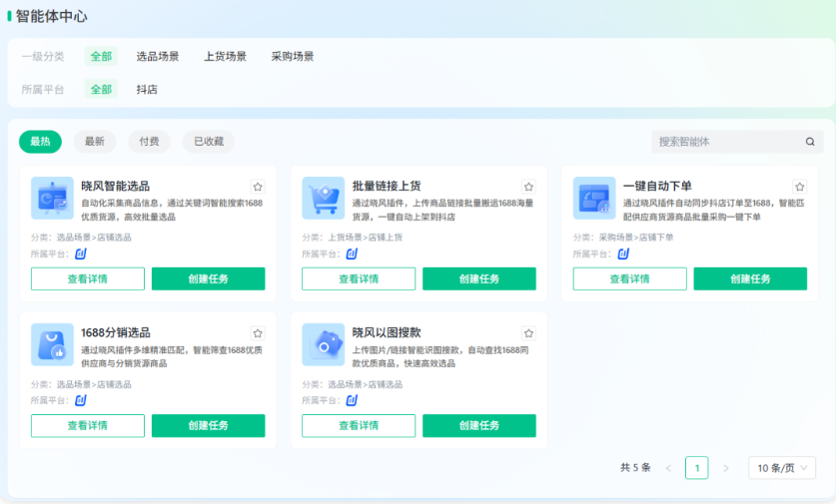
Task: Go to previous page with left chevron
Action: 668,468
